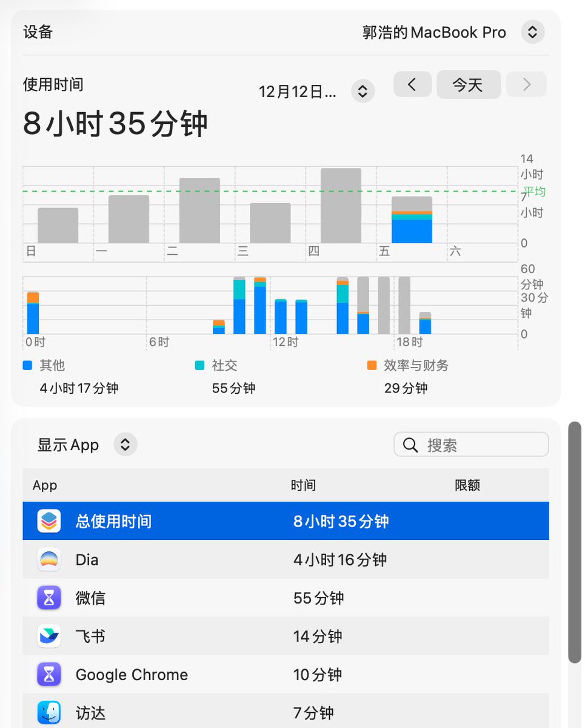Select the Dia app icon
Viewport: 585px width, 728px height.
(x=48, y=559)
